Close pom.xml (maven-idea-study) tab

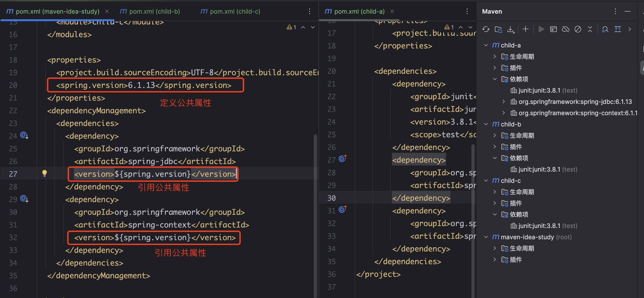[x=107, y=11]
